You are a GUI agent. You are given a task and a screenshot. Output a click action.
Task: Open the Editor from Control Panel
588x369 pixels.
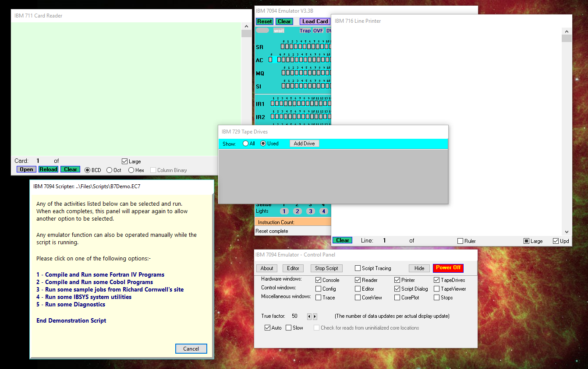(x=293, y=268)
